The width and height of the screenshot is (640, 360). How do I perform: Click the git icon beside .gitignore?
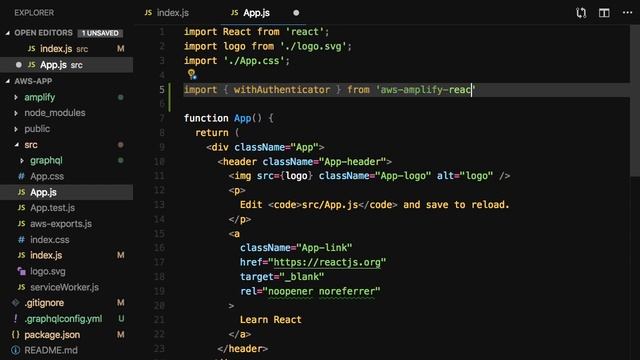point(16,303)
